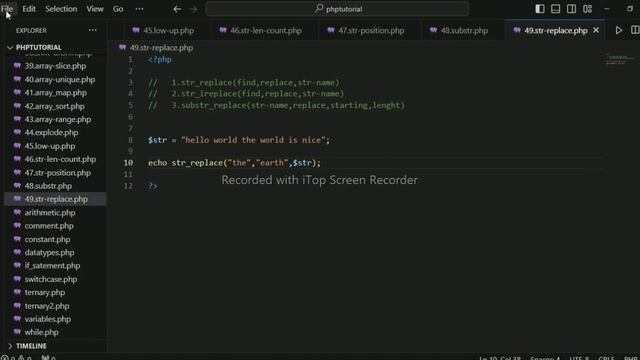Screen dimensions: 640x360
Task: Open the Selection menu
Action: point(61,9)
